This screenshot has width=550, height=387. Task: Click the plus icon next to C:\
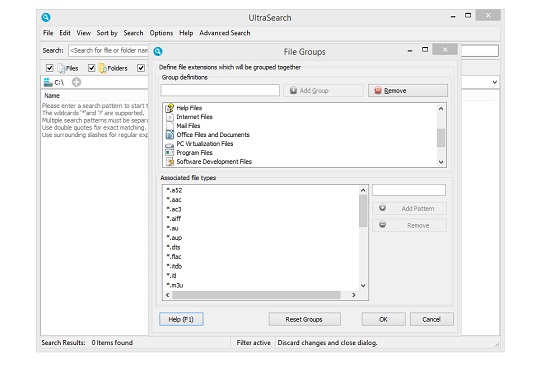(76, 82)
